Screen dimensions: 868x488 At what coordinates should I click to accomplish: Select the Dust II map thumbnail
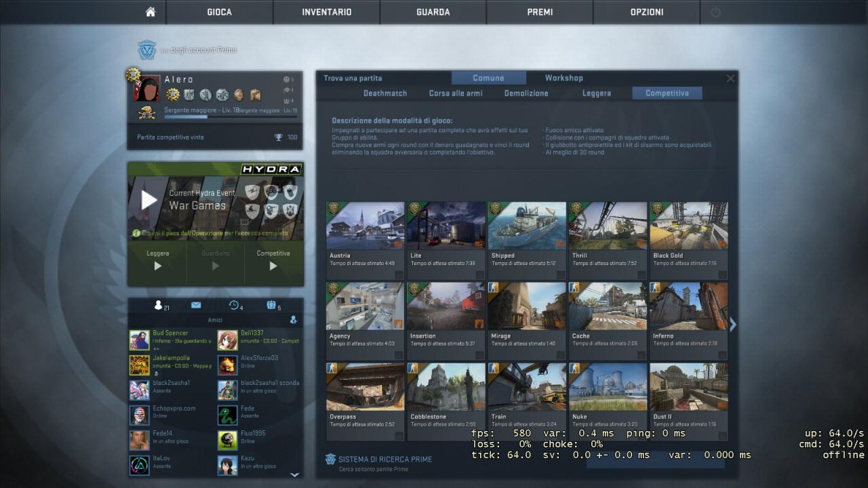click(x=688, y=387)
